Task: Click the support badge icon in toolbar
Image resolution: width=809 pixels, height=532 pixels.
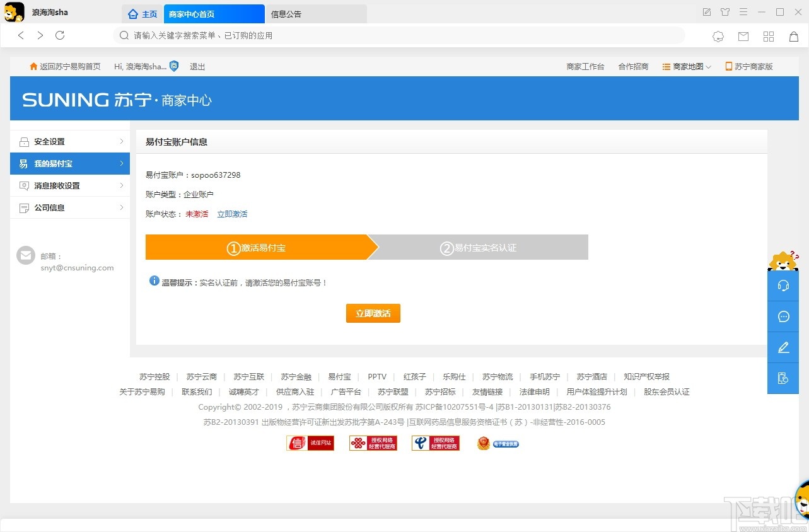Action: [718, 36]
